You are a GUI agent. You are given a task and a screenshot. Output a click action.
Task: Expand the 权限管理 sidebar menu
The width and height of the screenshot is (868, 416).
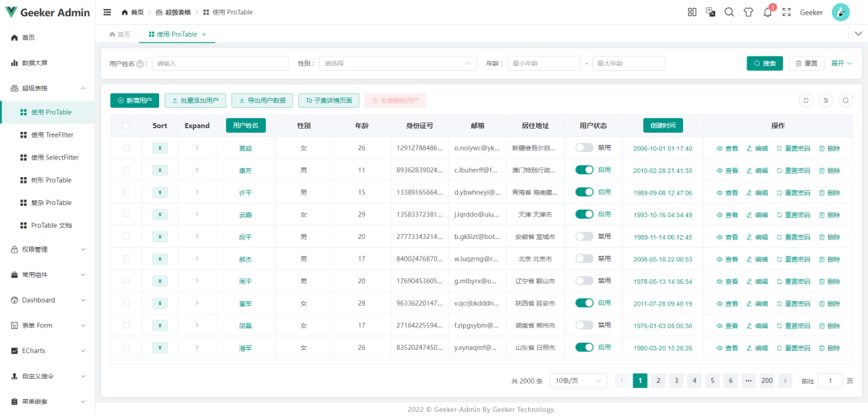click(x=47, y=249)
